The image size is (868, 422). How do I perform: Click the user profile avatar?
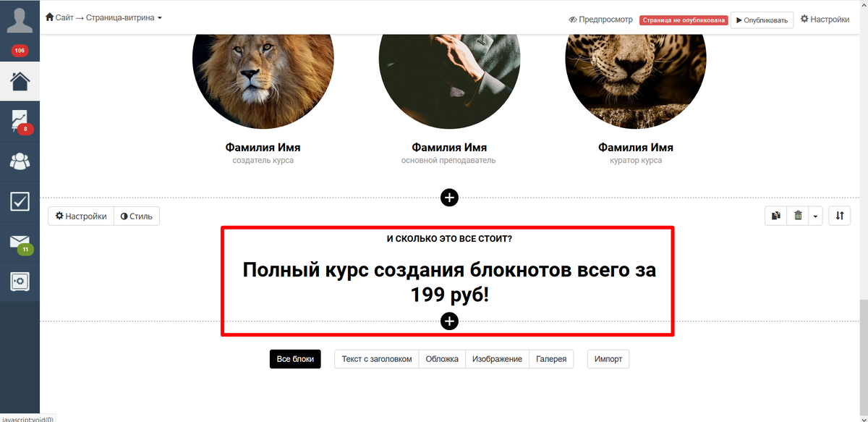coord(20,18)
